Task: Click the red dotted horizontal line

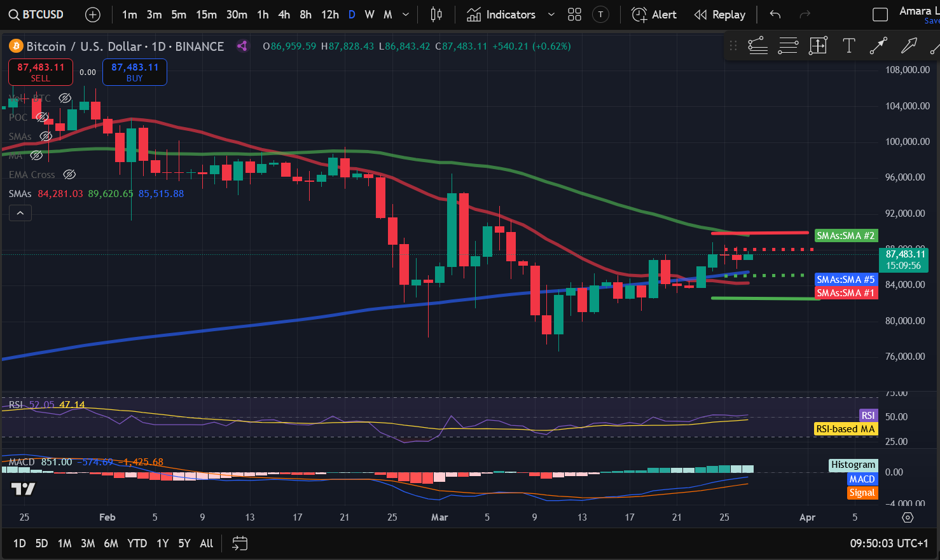Action: (x=770, y=249)
